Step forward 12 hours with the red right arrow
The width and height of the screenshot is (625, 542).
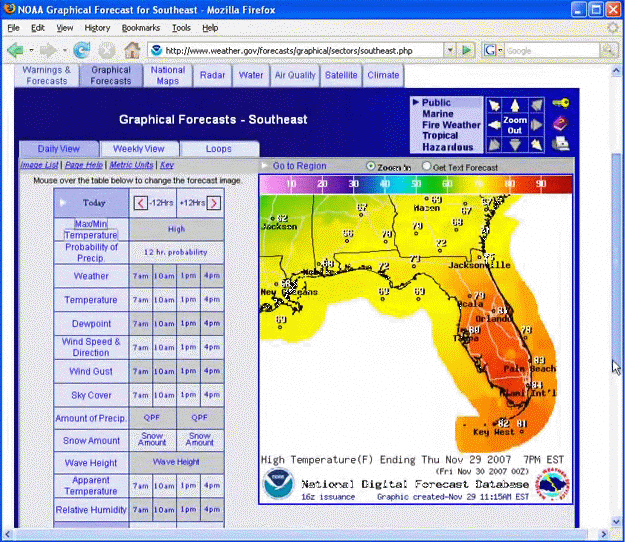(x=214, y=203)
